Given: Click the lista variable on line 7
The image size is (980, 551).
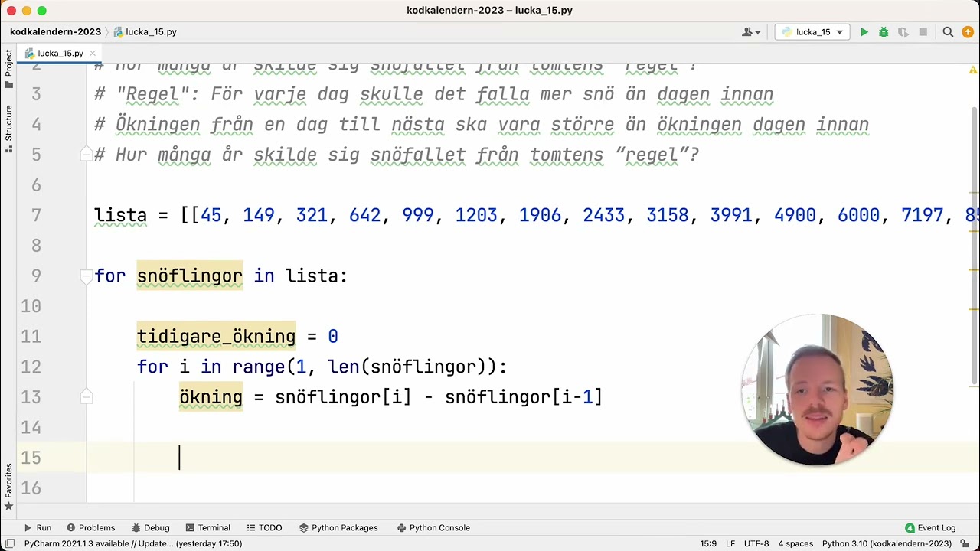Looking at the screenshot, I should [x=120, y=216].
